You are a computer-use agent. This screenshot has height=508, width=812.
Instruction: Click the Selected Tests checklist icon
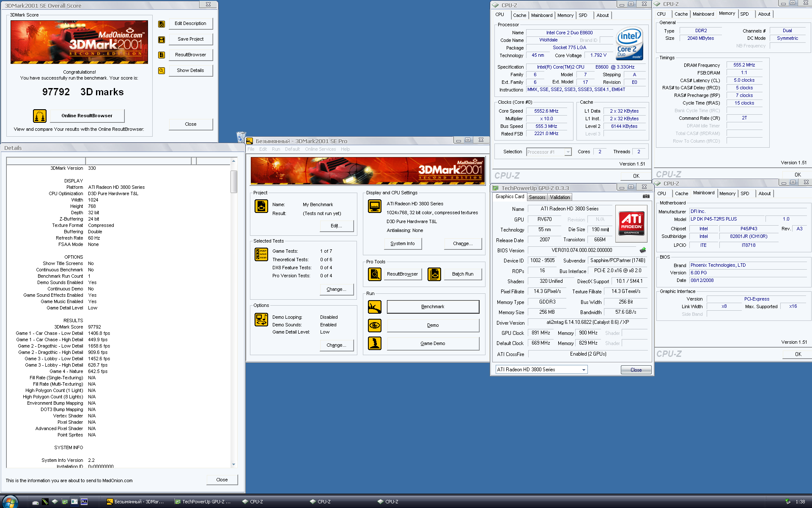coord(261,254)
